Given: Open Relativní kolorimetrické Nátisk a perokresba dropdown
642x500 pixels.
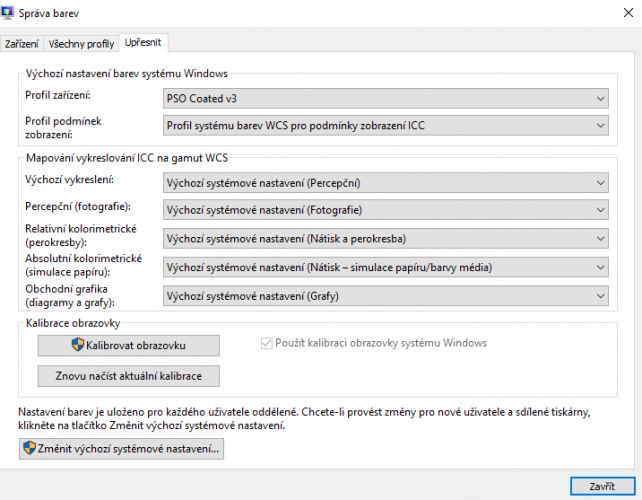Looking at the screenshot, I should coord(386,238).
